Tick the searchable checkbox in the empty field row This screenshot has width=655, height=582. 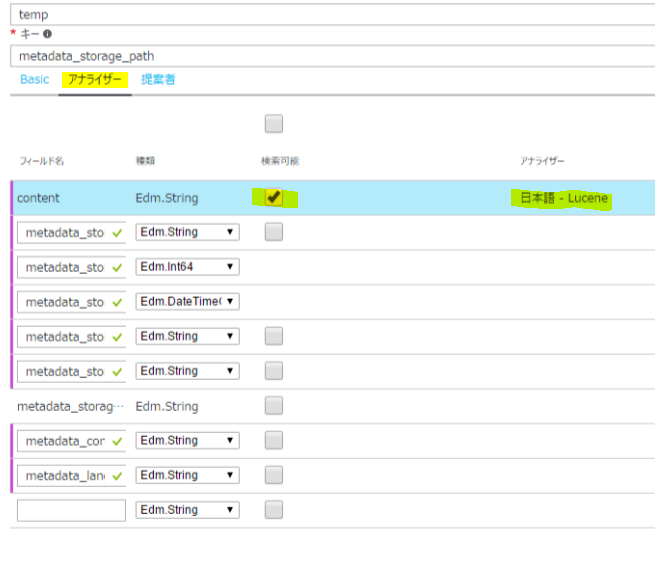[x=274, y=510]
